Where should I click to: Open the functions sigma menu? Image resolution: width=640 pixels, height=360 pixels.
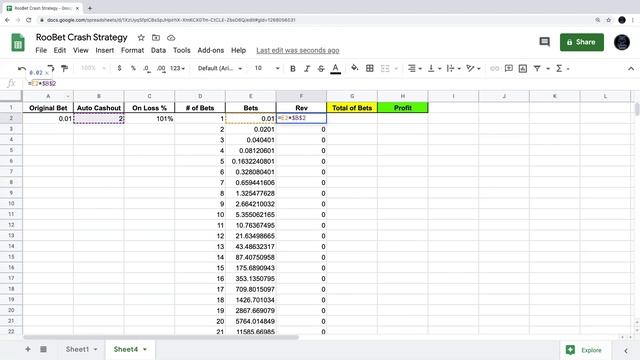pos(562,69)
